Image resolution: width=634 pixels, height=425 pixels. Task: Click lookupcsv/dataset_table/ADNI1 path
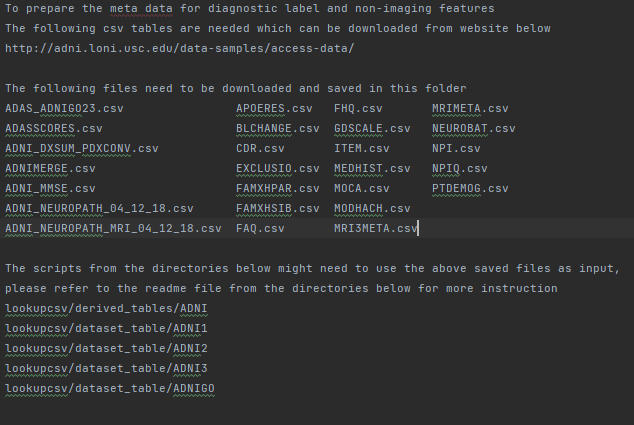[106, 328]
